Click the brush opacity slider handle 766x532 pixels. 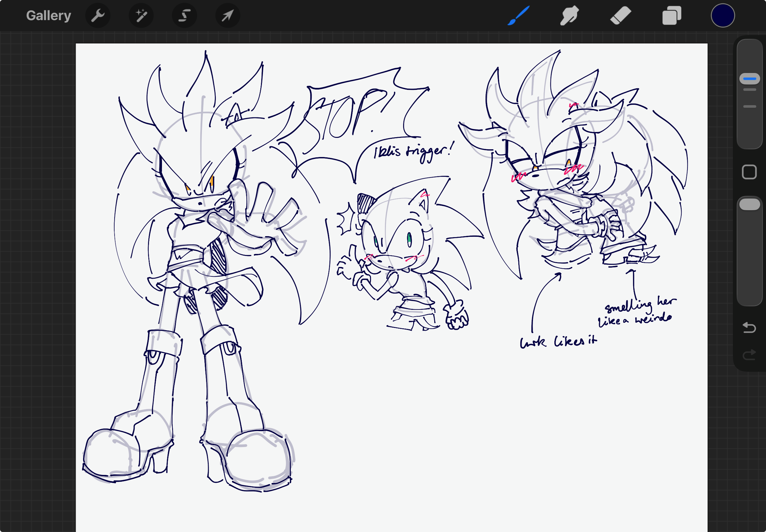tap(750, 204)
